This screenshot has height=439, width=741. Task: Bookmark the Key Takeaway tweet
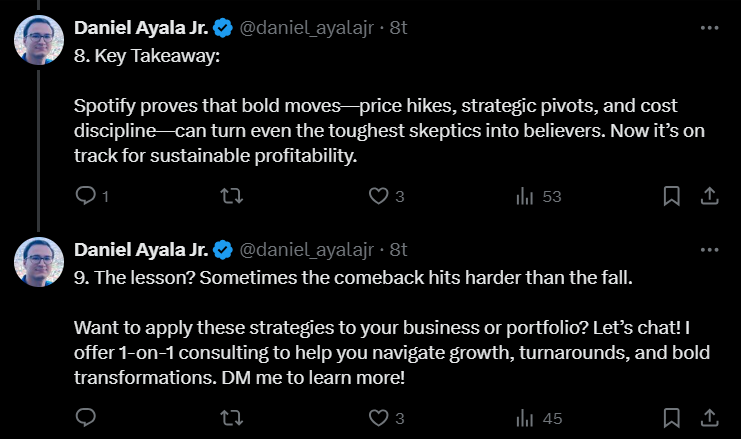click(x=672, y=196)
